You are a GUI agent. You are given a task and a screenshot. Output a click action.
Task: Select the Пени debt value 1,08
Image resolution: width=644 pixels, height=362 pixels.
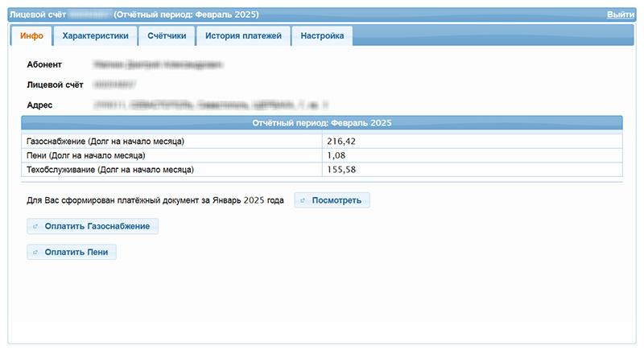(x=336, y=155)
